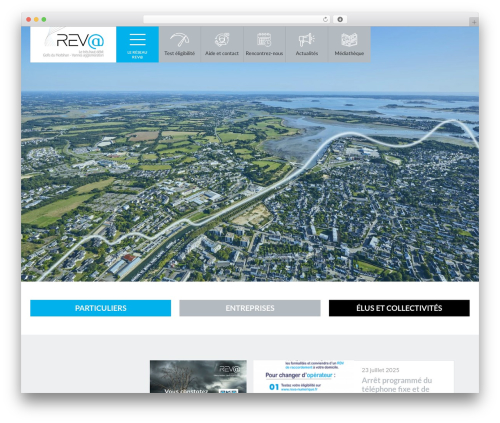This screenshot has height=423, width=500.
Task: Click the Actualités megaphone icon
Action: click(x=306, y=40)
